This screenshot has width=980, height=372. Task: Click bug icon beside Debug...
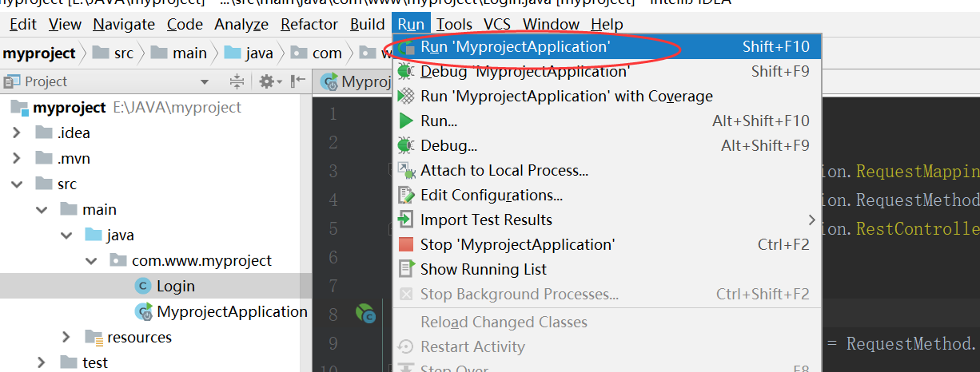click(406, 146)
